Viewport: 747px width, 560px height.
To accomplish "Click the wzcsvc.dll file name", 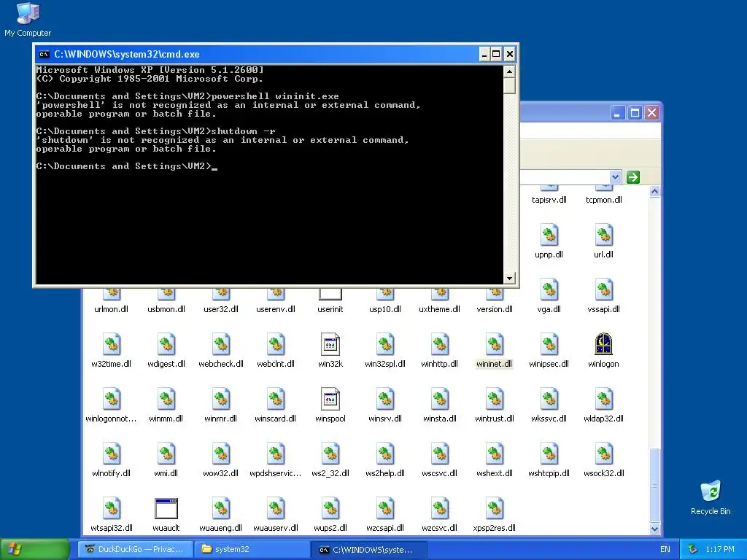I will 440,528.
